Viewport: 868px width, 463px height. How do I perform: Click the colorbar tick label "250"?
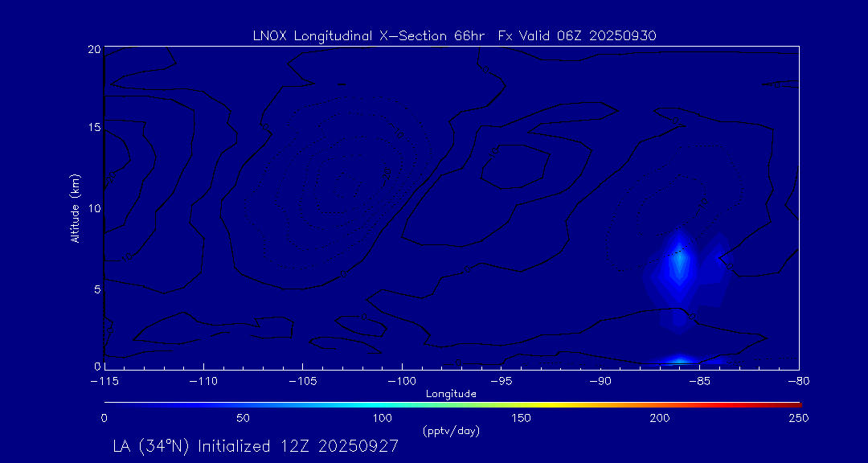pos(800,418)
